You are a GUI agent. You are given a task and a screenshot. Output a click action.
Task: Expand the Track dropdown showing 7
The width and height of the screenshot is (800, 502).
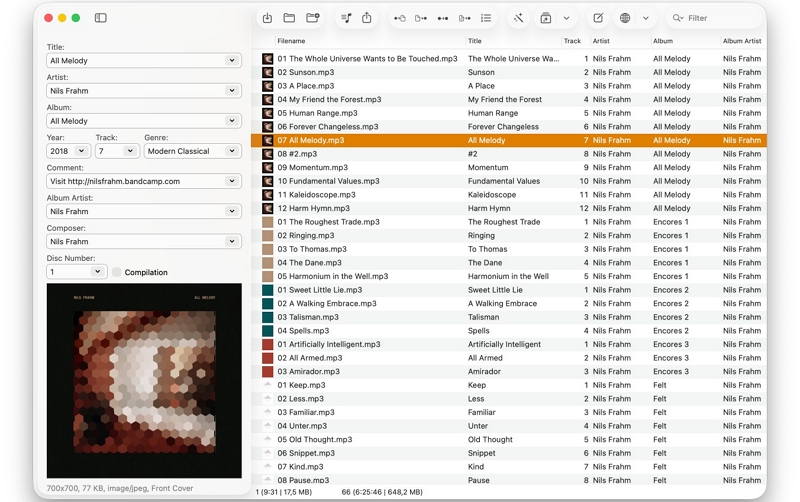pos(130,151)
